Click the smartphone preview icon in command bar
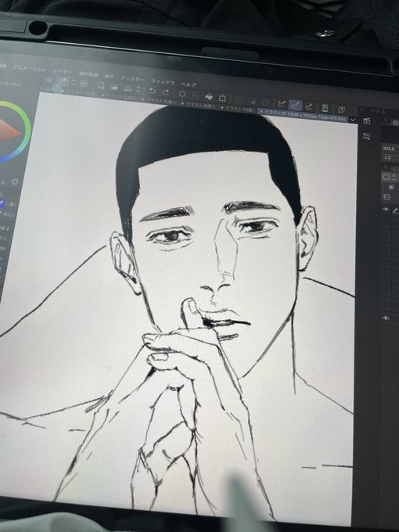The image size is (399, 532). click(325, 108)
